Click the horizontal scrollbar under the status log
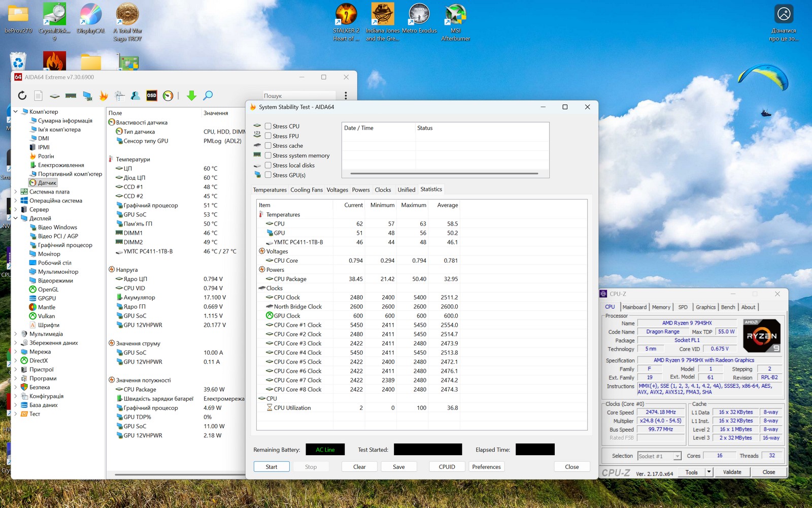 pyautogui.click(x=444, y=174)
